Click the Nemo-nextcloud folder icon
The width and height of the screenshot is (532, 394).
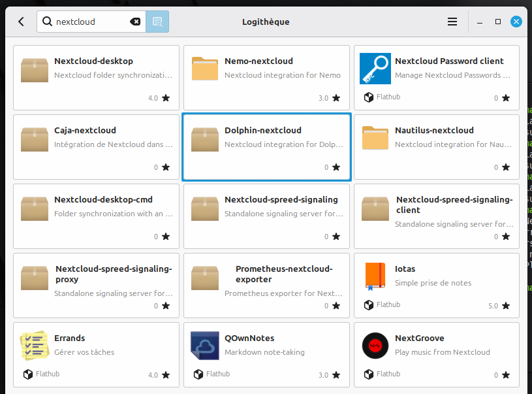(205, 69)
